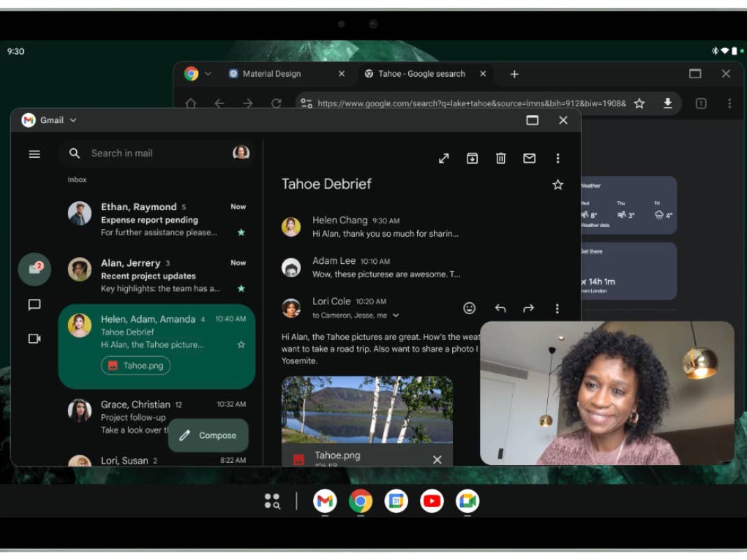Screen dimensions: 747x560
Task: Expand the Chrome app window dropdown
Action: [x=208, y=74]
